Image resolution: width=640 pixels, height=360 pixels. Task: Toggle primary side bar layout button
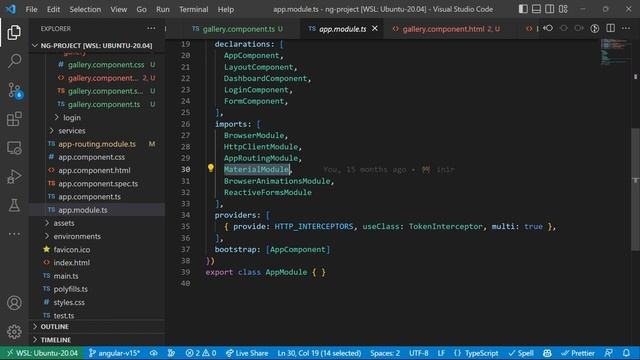pos(523,9)
